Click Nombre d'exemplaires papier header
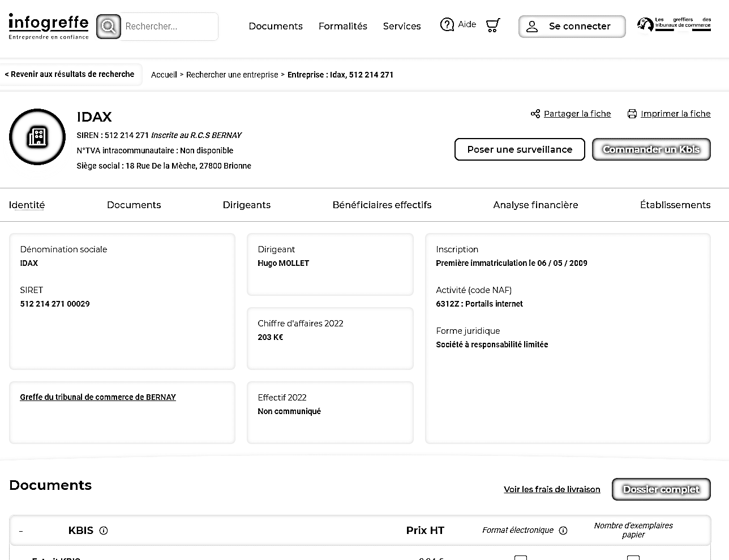The height and width of the screenshot is (560, 729). tap(633, 530)
